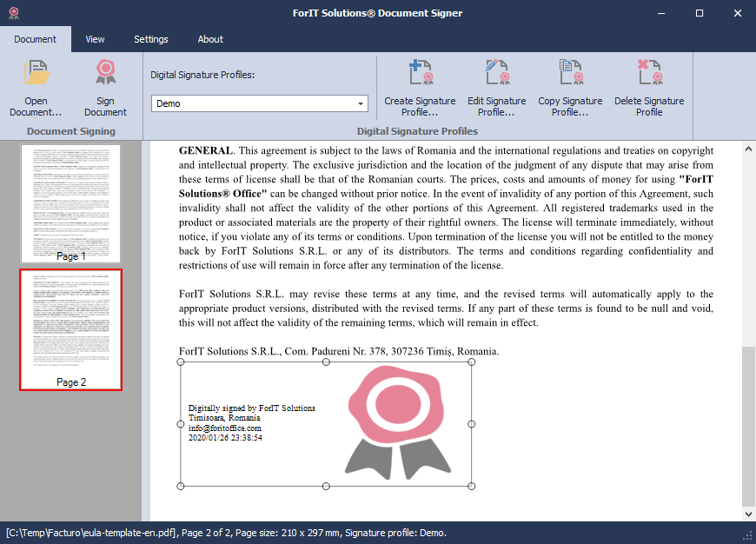Select the Page 2 thumbnail
The image size is (756, 544).
coord(71,330)
